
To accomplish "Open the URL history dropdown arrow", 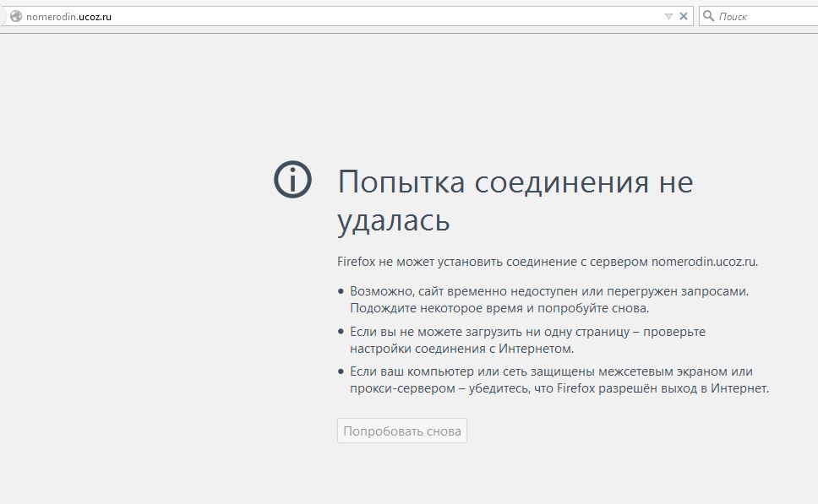I will tap(668, 16).
